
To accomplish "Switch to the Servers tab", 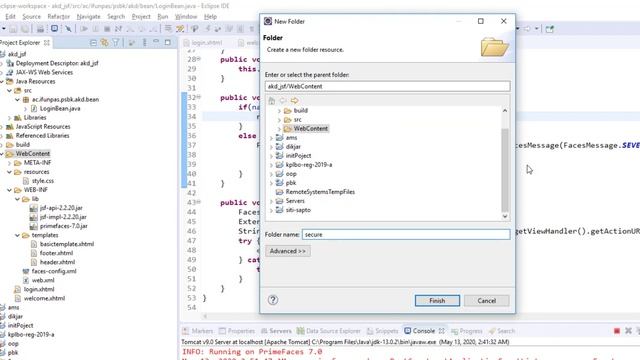I will (x=276, y=331).
